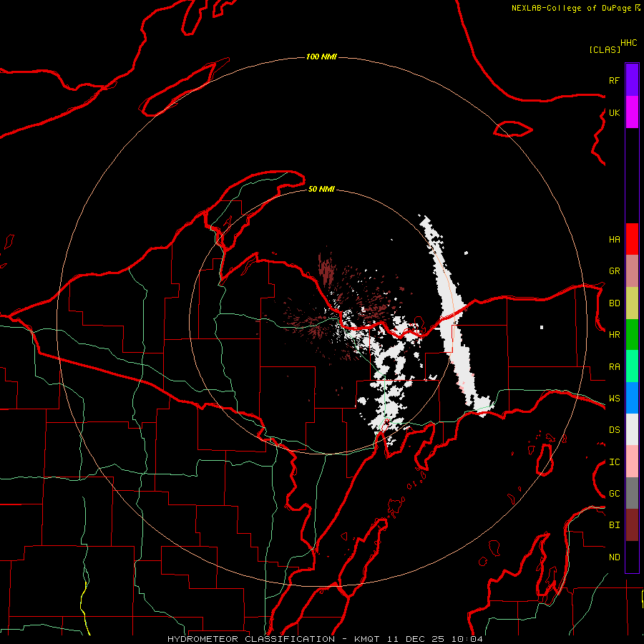This screenshot has height=644, width=644.
Task: Click the GR legend label
Action: coord(614,271)
